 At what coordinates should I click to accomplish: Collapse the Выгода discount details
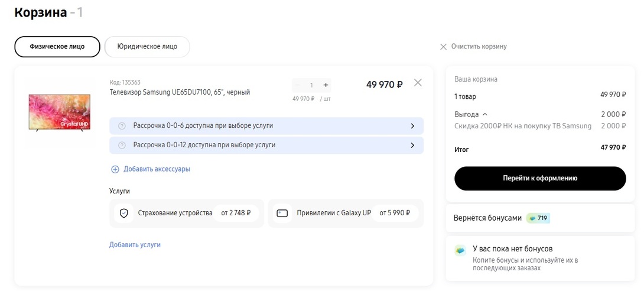[485, 114]
